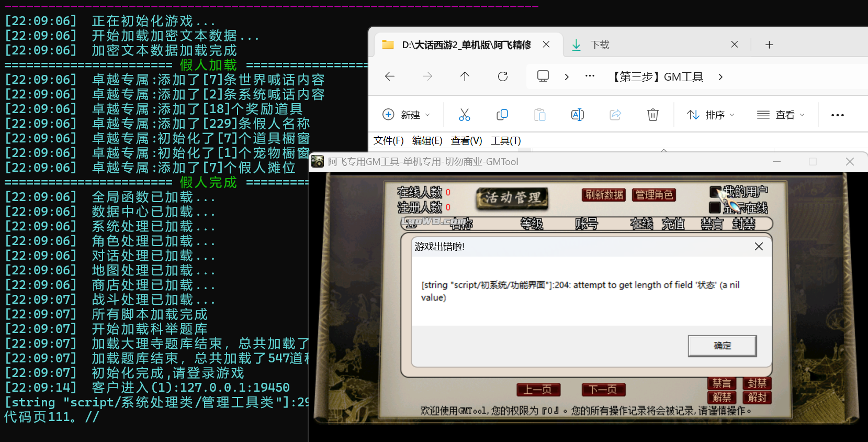868x442 pixels.
Task: Close the 游戏出错啦 error dialog
Action: tap(759, 246)
